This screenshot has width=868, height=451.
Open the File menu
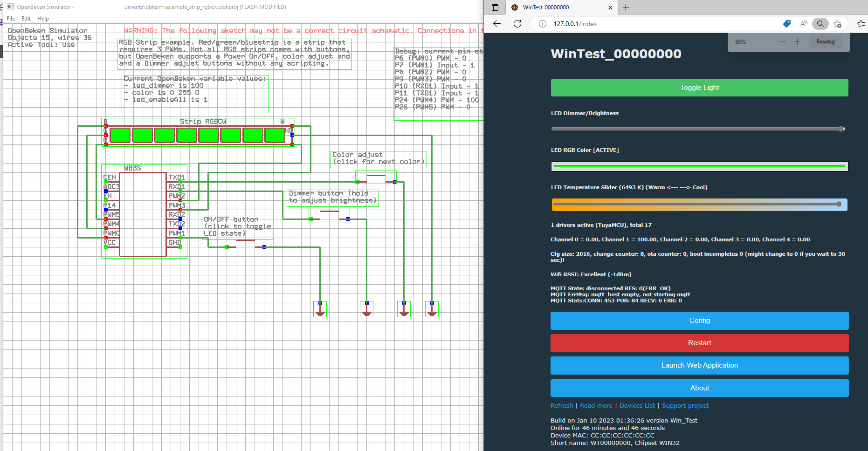[x=11, y=19]
